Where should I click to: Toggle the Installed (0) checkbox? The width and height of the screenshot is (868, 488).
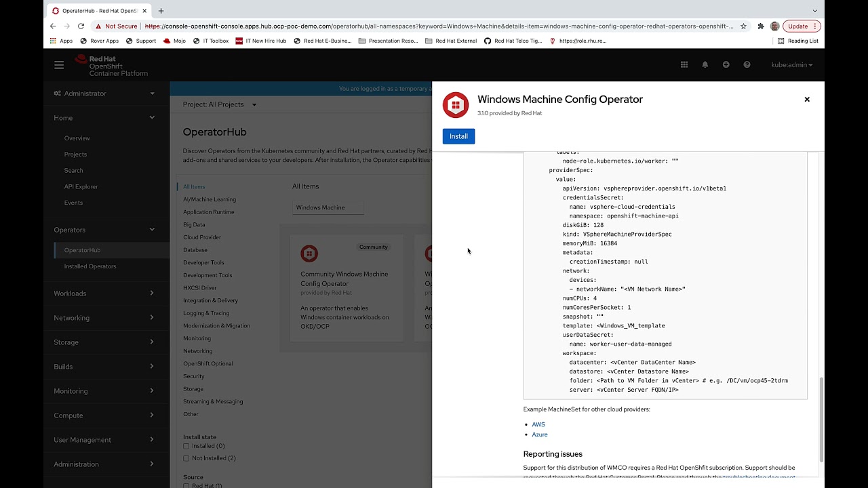(186, 446)
